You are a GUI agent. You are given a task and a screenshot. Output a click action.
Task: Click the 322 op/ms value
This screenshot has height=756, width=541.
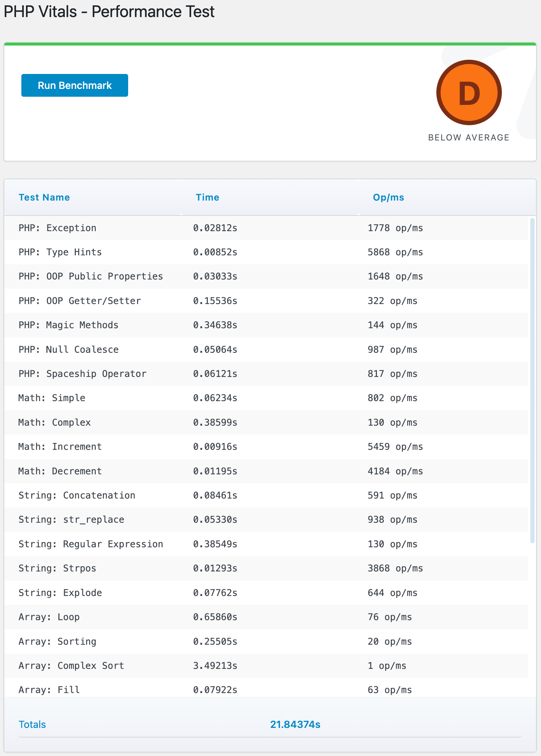tap(393, 301)
